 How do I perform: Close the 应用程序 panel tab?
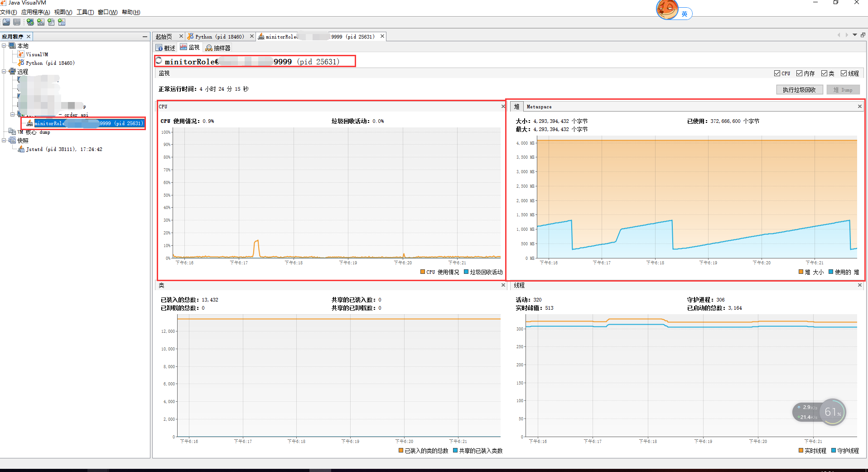click(29, 36)
